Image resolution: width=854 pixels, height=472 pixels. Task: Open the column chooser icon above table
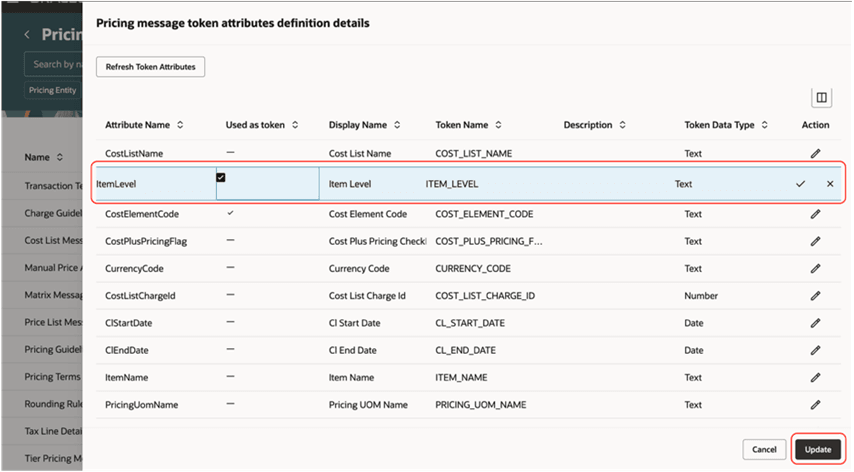coord(821,98)
